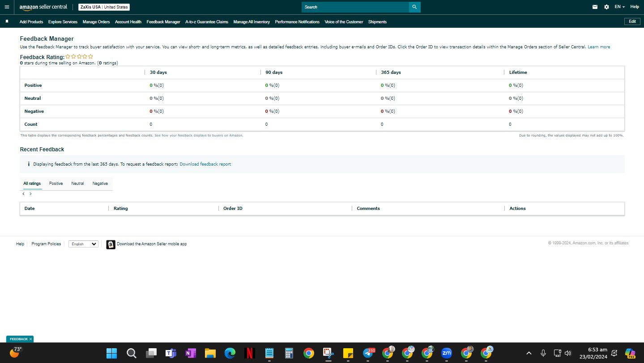This screenshot has width=644, height=363.
Task: Open 'See how your feedback displays to buyers' link
Action: tap(199, 135)
